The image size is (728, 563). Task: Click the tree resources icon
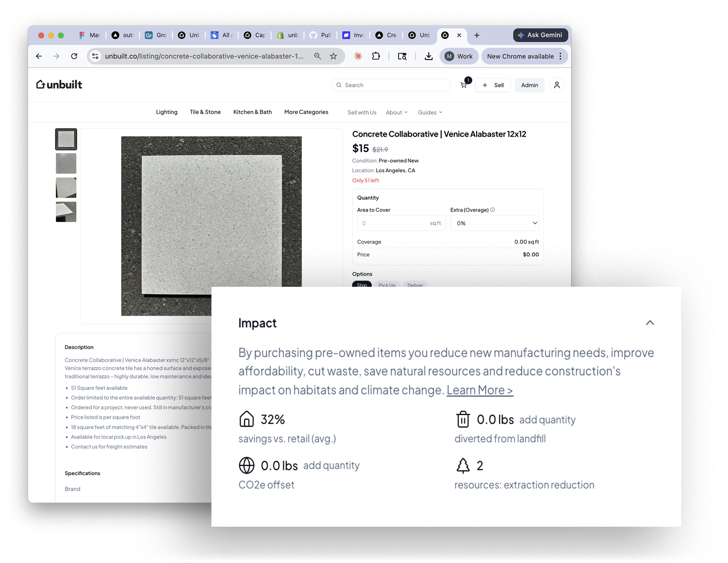coord(463,465)
